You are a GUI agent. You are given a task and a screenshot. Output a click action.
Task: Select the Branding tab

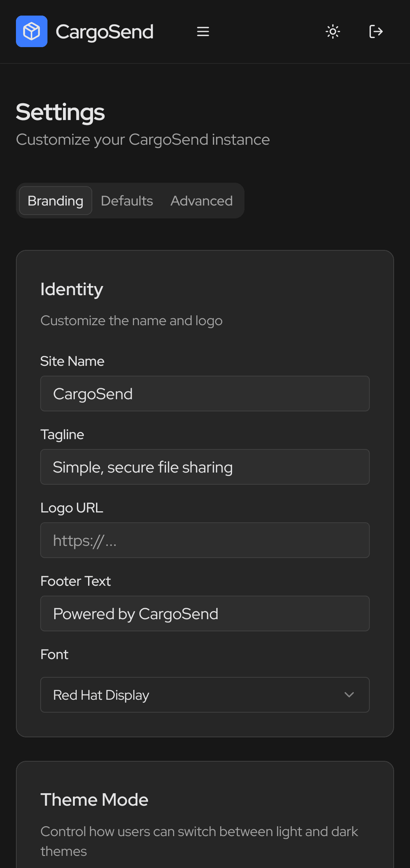click(x=55, y=201)
